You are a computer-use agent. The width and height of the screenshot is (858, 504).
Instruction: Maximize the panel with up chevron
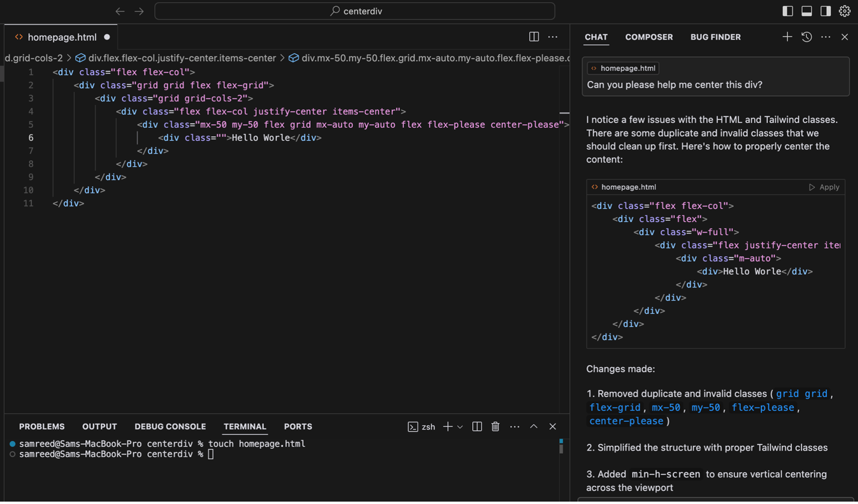[533, 427]
